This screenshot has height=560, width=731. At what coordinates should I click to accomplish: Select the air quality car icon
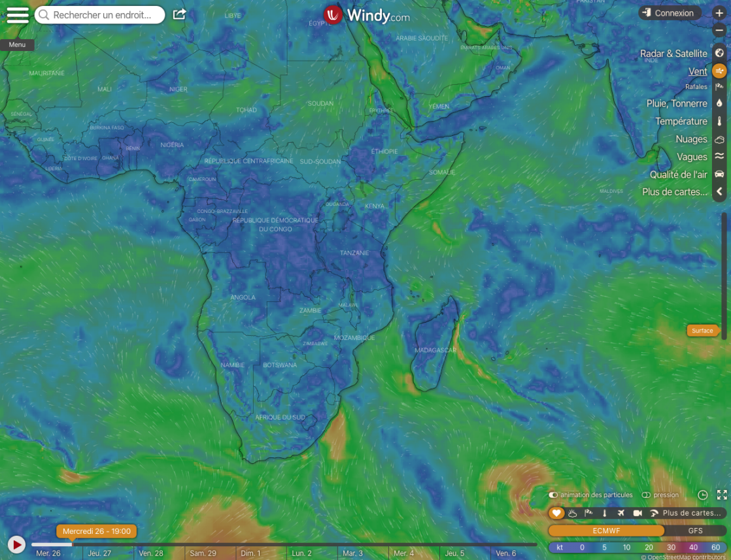[719, 174]
